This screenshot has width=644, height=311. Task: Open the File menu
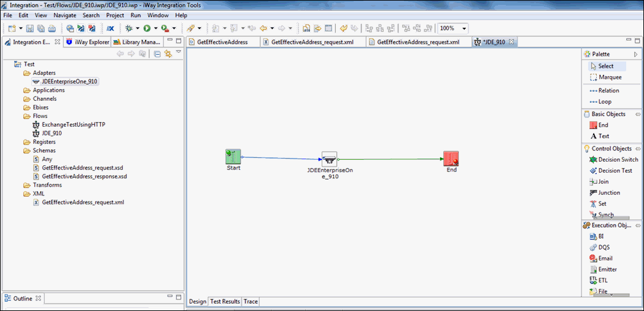[x=7, y=15]
